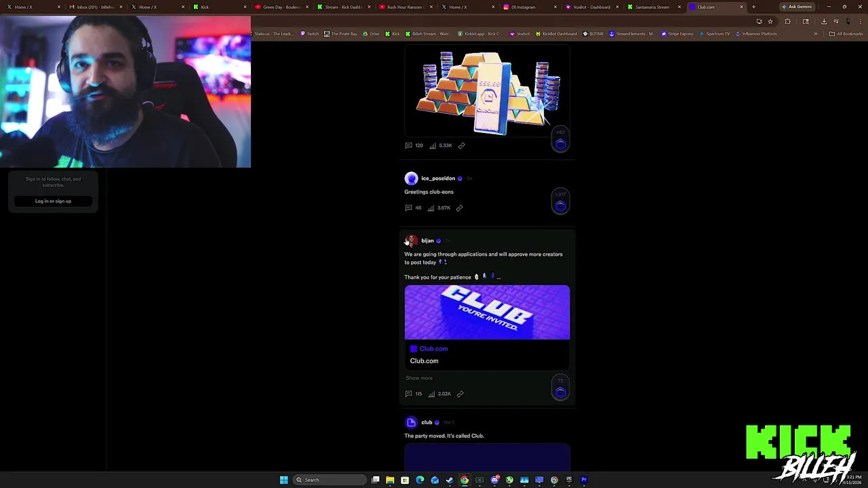Viewport: 868px width, 488px height.
Task: Open the club account avatar
Action: [411, 422]
